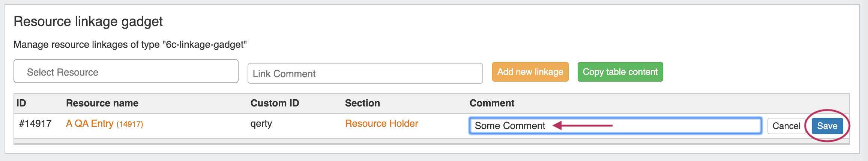Click the Resource name column header

click(x=102, y=103)
